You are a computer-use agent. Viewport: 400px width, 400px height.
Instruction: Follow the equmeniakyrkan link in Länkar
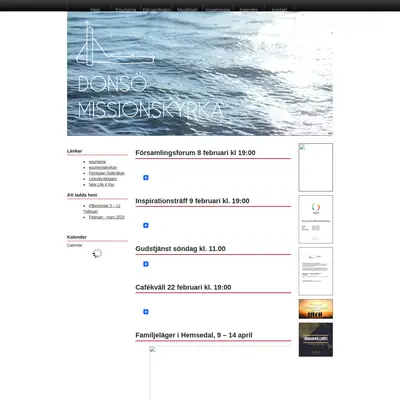point(103,168)
